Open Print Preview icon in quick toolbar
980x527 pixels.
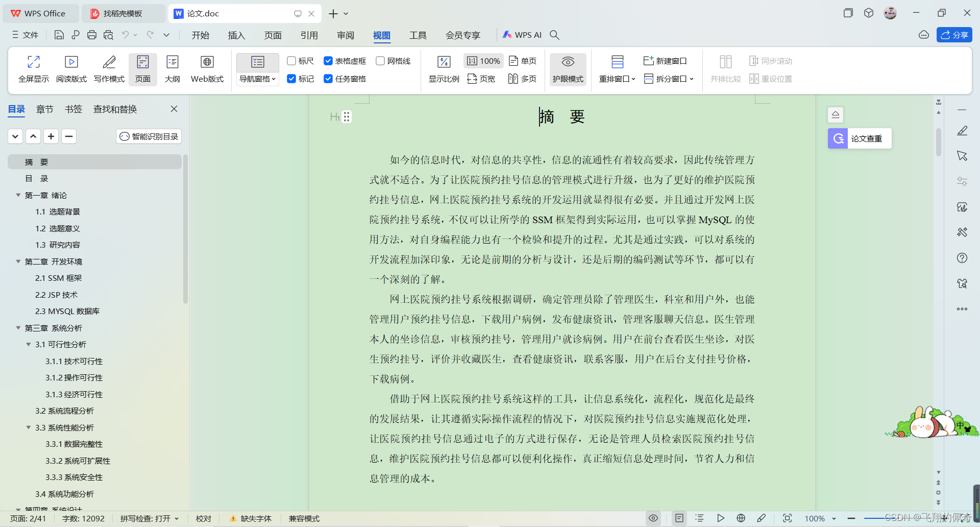[108, 35]
